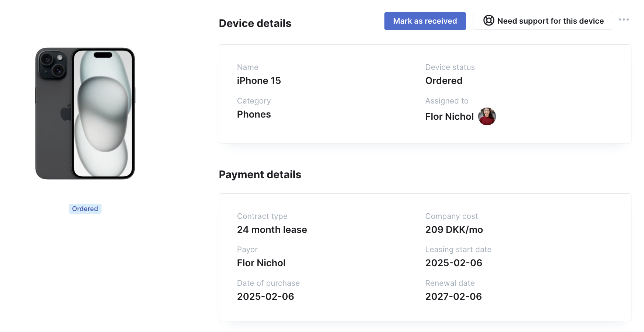Open the three-dot more options menu
The image size is (644, 332).
point(624,20)
